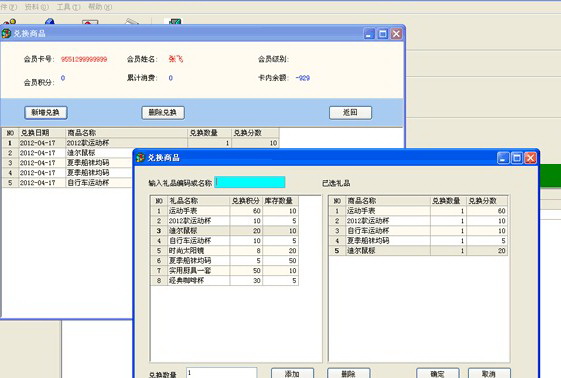Screen dimensions: 561x378
Task: Click the member name 张飞
Action: tap(176, 59)
